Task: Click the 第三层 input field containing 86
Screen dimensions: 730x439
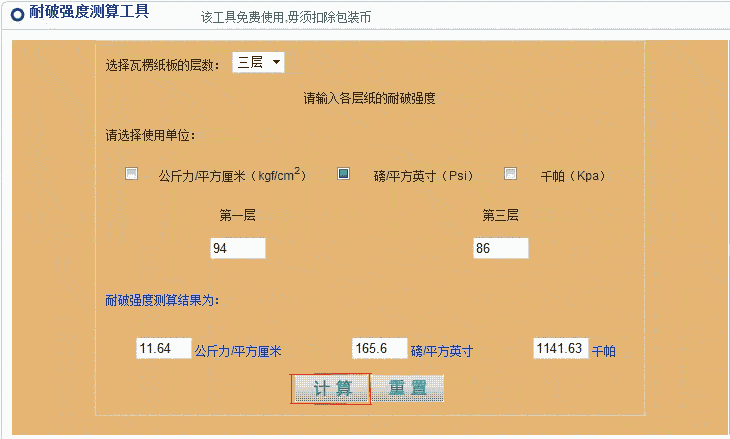Action: coord(500,248)
